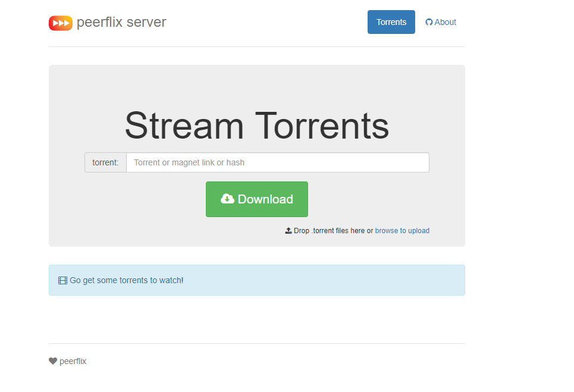Click the orange play-arrows logo in the header
This screenshot has height=392, width=574.
60,22
